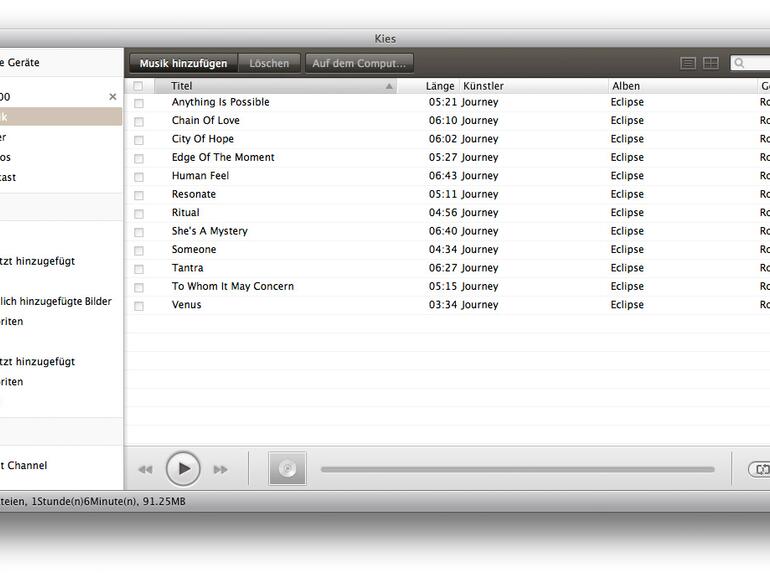Viewport: 770px width, 578px height.
Task: Check the Edge Of The Moment row
Action: [139, 158]
